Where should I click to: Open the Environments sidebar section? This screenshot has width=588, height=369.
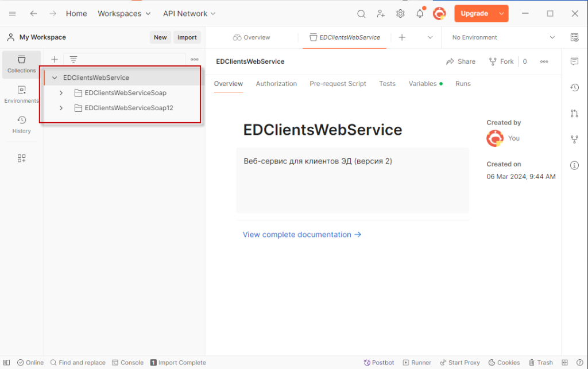coord(21,95)
